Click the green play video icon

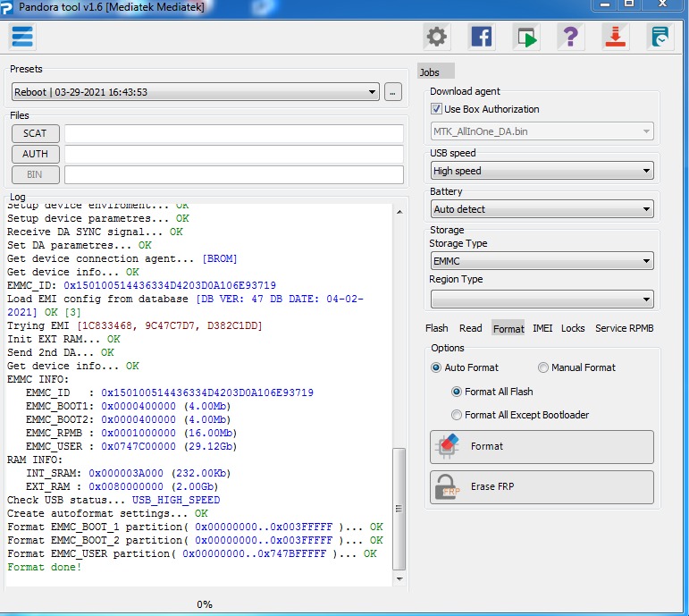click(526, 36)
